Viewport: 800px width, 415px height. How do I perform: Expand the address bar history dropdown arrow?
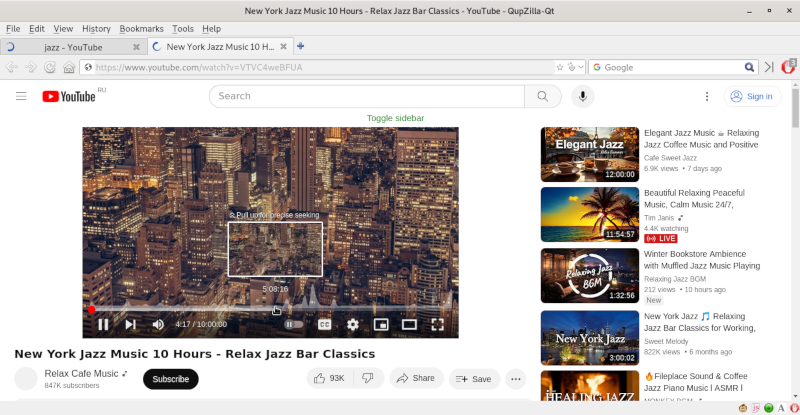(x=581, y=67)
